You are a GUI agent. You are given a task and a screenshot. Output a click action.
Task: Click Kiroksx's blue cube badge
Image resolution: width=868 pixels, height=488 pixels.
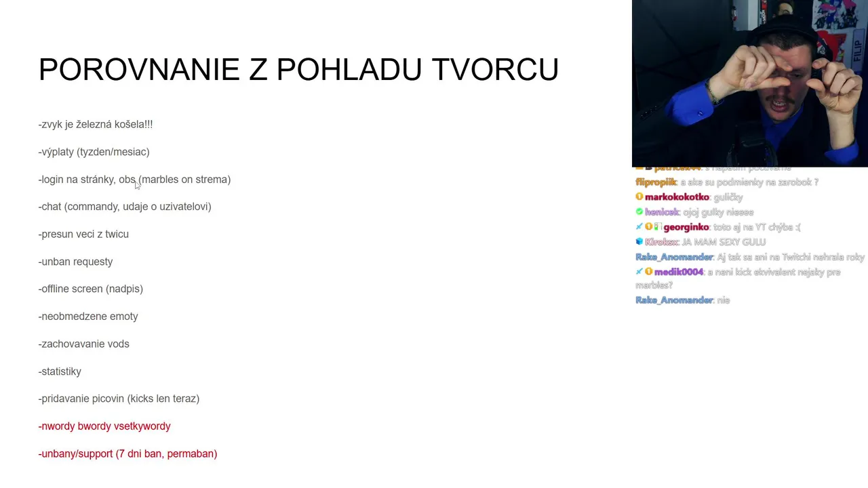639,241
